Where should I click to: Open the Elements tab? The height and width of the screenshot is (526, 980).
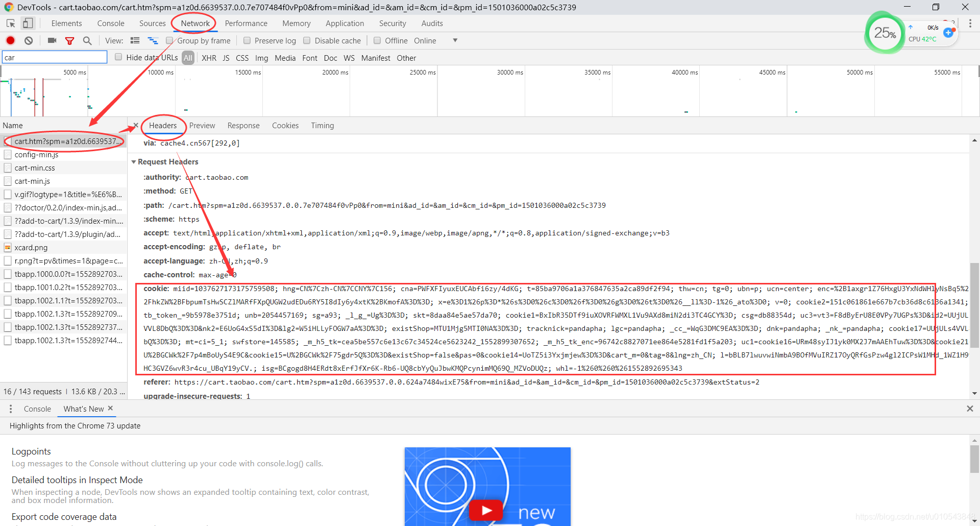click(x=66, y=23)
